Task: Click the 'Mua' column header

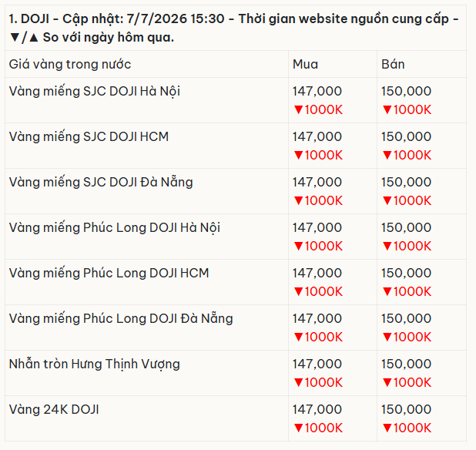Action: click(305, 65)
